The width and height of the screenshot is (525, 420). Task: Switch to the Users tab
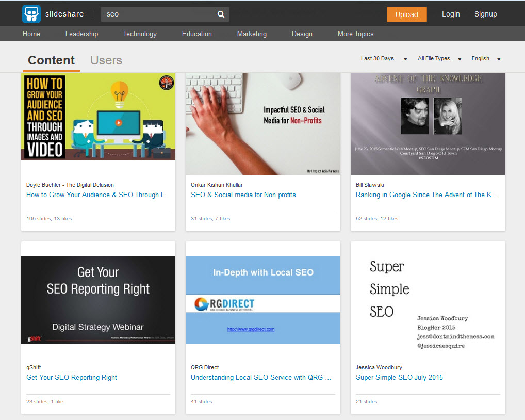pos(106,60)
